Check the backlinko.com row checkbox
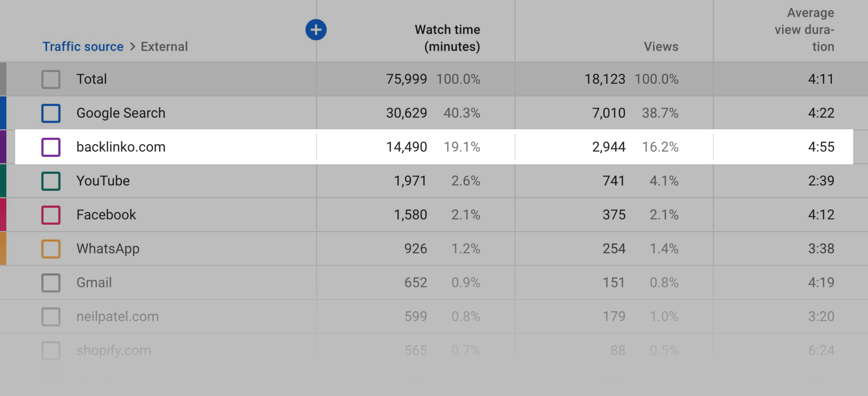Viewport: 868px width, 396px height. (x=51, y=147)
